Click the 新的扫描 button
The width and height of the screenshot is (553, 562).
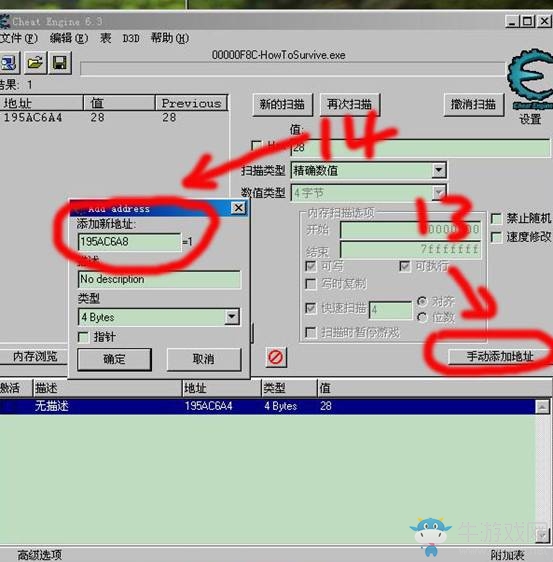click(282, 105)
